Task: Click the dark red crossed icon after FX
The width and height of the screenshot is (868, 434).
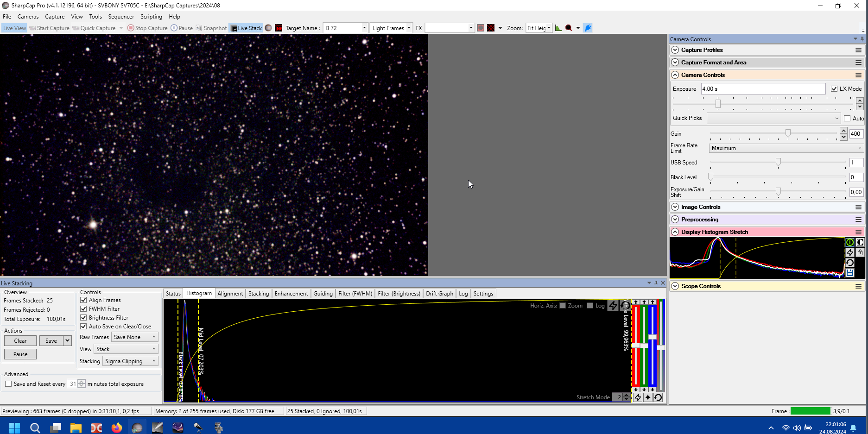Action: pos(491,28)
